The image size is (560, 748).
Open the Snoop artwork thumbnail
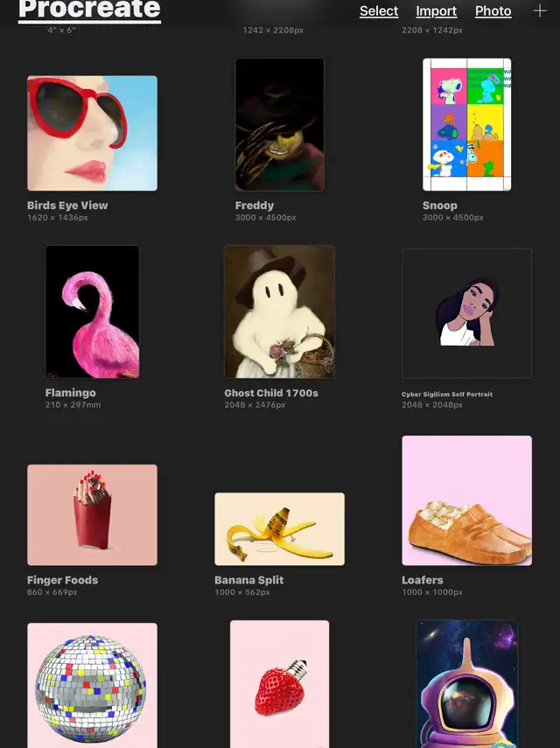(x=466, y=124)
